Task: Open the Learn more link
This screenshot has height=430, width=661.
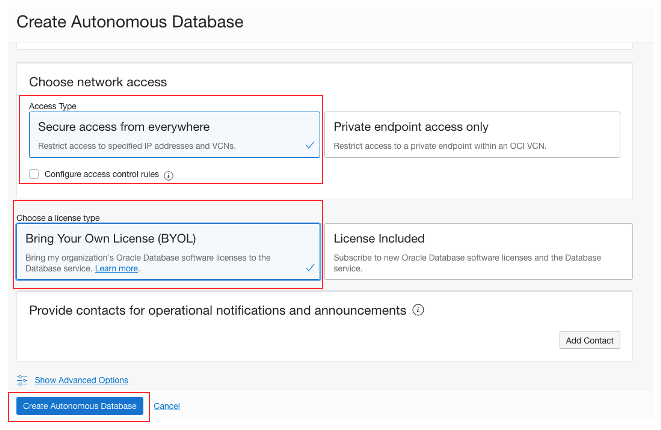Action: (117, 269)
